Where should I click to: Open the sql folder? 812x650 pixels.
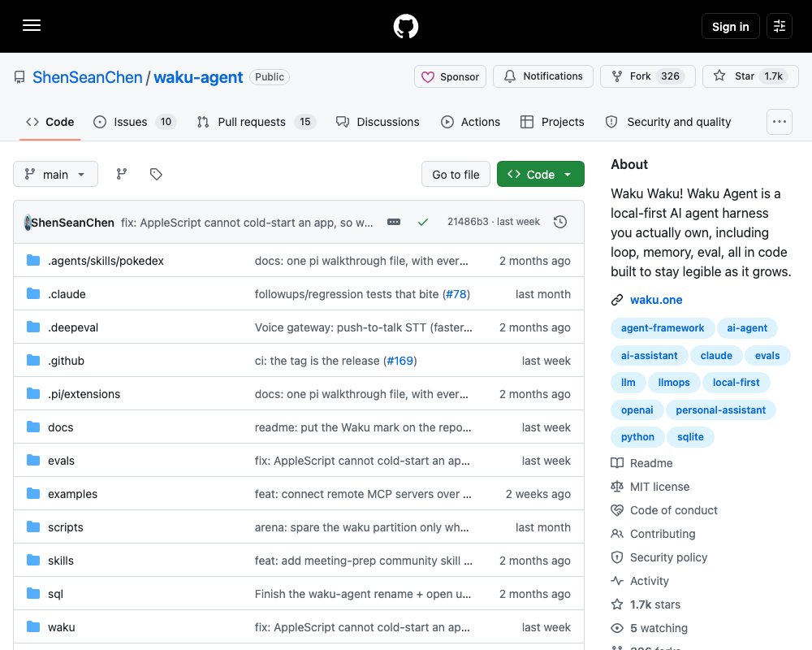(x=55, y=594)
